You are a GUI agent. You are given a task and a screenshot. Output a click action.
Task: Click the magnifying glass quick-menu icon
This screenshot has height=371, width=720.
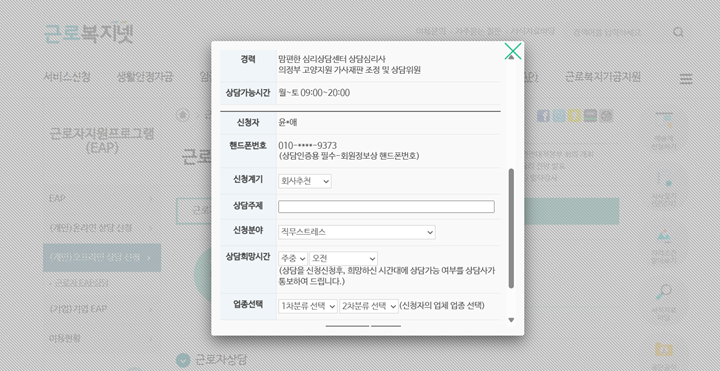[664, 292]
